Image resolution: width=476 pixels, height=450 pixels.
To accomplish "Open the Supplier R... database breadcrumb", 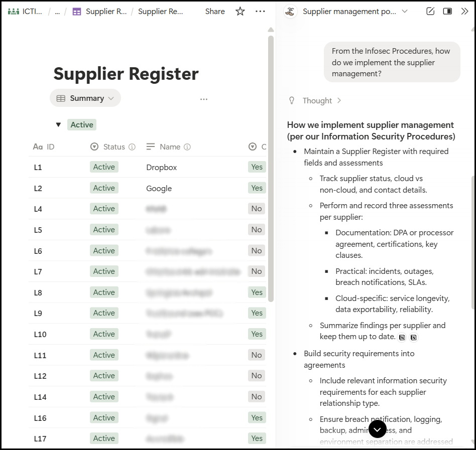I will [x=99, y=11].
